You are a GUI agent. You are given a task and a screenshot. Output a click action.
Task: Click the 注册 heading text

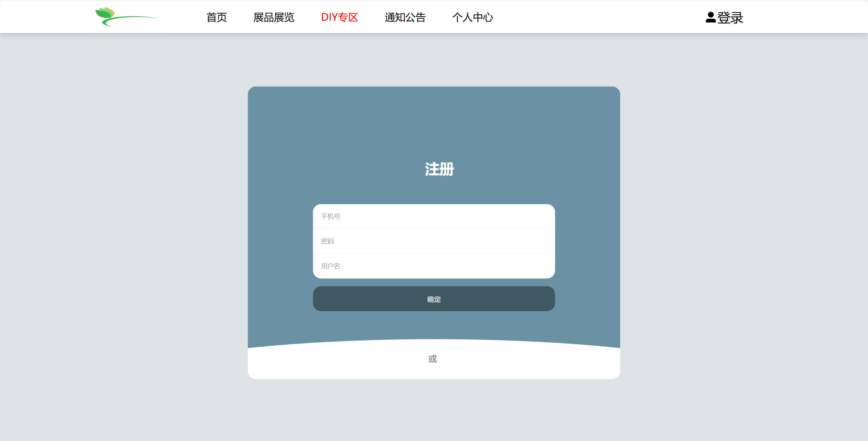point(439,169)
